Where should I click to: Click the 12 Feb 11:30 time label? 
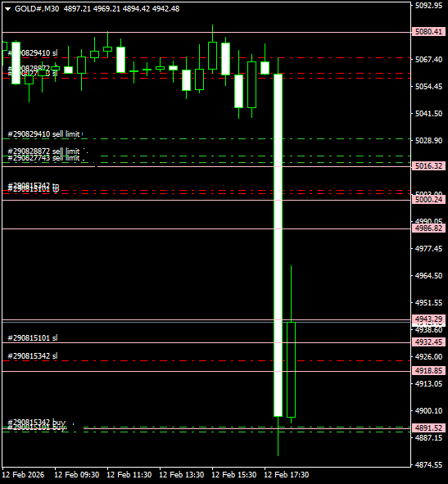(x=129, y=475)
